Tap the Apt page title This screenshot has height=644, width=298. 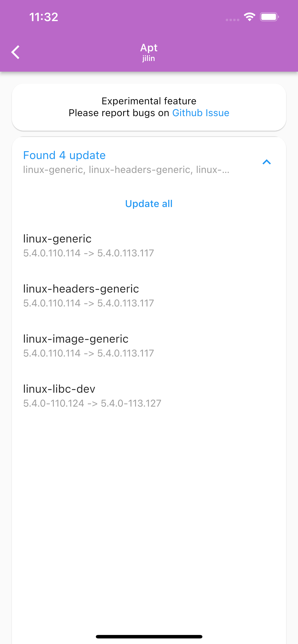149,48
